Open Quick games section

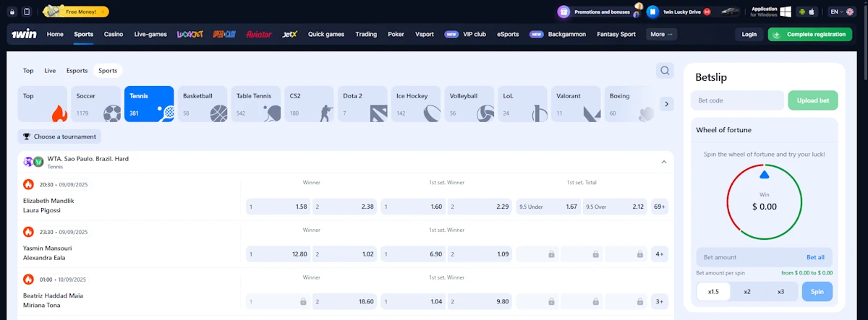coord(326,34)
